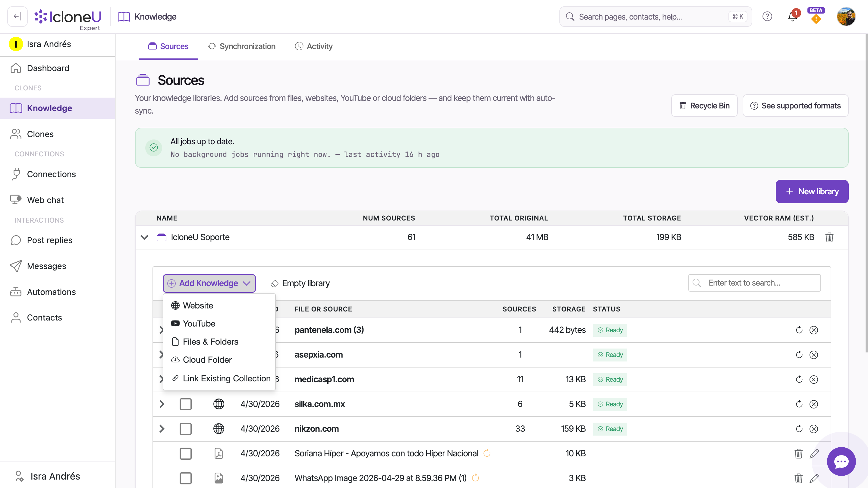
Task: Click See supported formats
Action: coord(795,106)
